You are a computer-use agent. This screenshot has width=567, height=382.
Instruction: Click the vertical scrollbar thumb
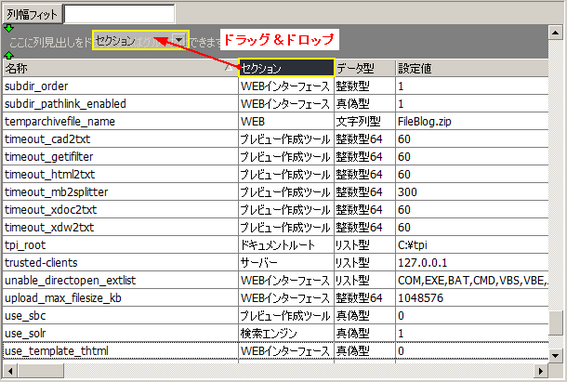[555, 323]
